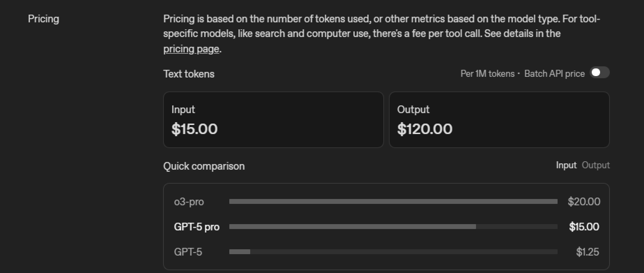Toggle the Batch API price switch
This screenshot has height=273, width=644.
[599, 73]
